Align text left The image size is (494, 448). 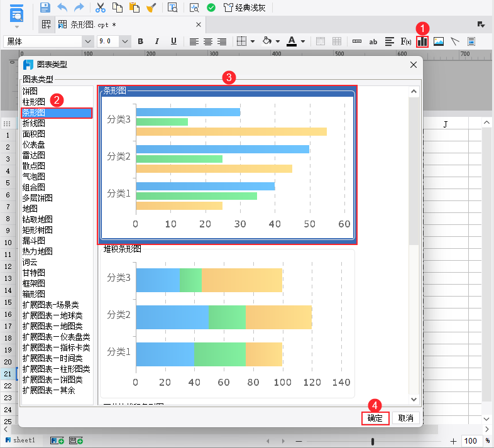(x=194, y=41)
